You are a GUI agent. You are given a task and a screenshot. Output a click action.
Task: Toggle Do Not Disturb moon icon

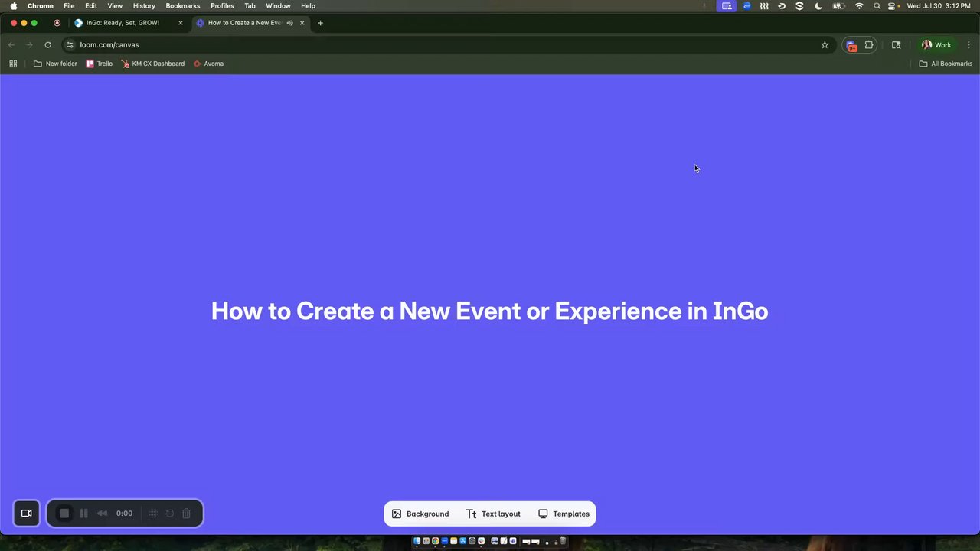pyautogui.click(x=818, y=6)
